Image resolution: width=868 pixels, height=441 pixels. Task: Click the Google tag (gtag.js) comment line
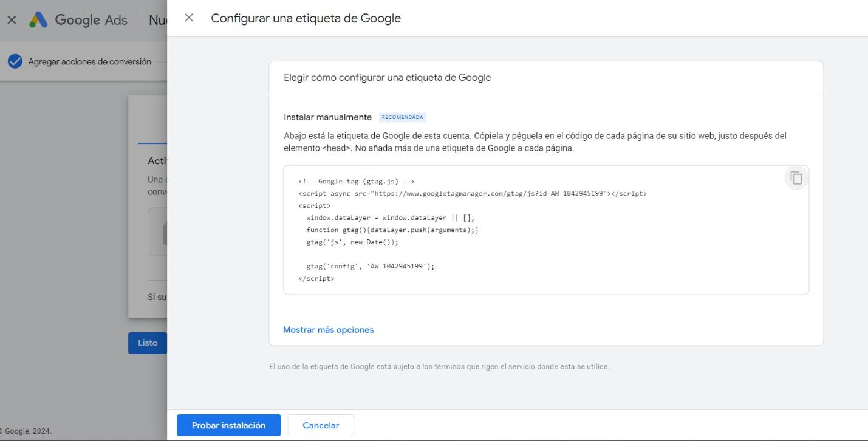coord(357,181)
